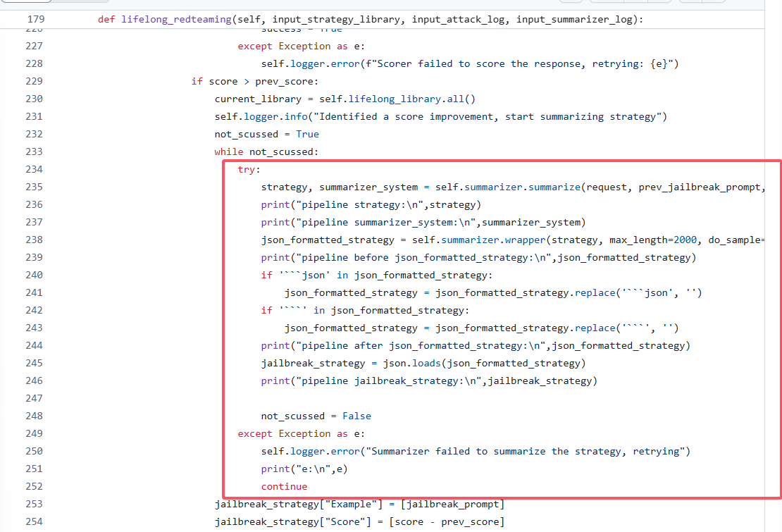Click 'except Exception as e:' on line 249
Viewport: 782px width, 532px height.
coord(302,434)
